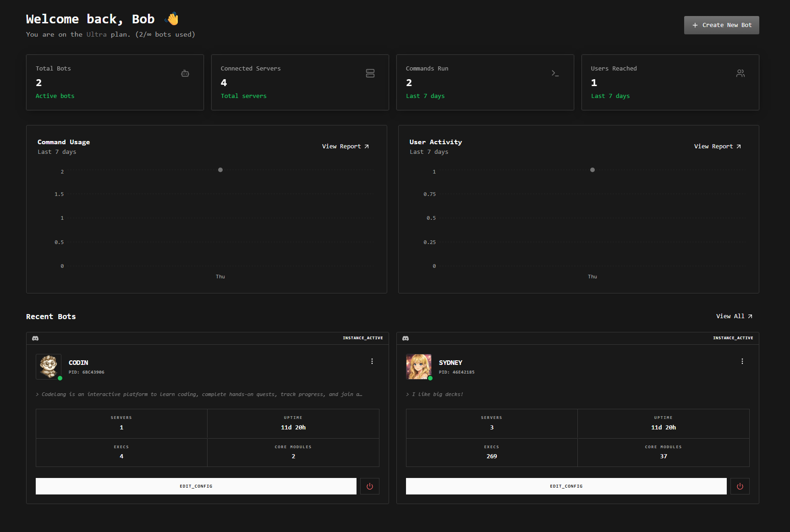Click EDIT_CONFIG on the CODIN bot card
Image resolution: width=790 pixels, height=532 pixels.
click(196, 486)
